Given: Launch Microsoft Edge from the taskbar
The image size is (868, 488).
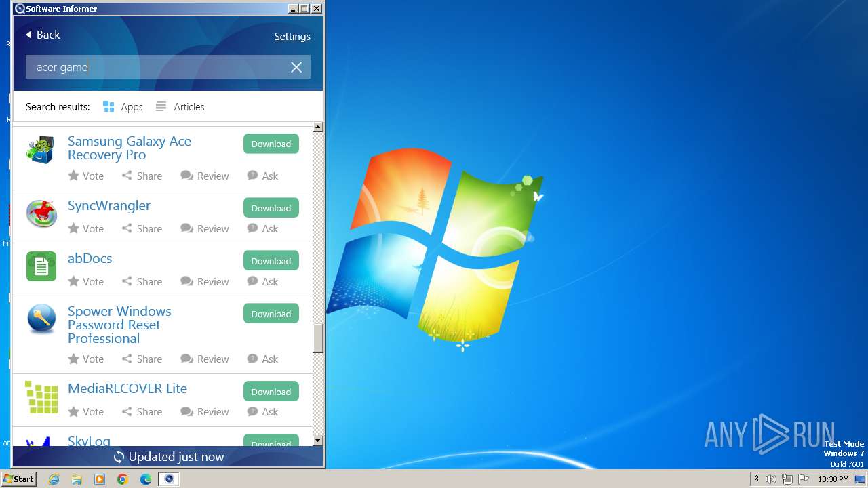Looking at the screenshot, I should [146, 479].
